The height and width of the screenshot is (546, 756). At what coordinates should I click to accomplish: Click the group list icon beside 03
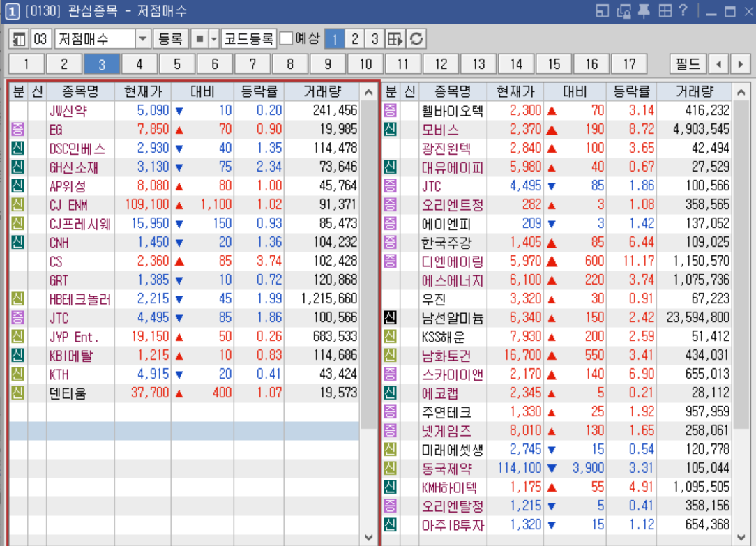point(19,39)
